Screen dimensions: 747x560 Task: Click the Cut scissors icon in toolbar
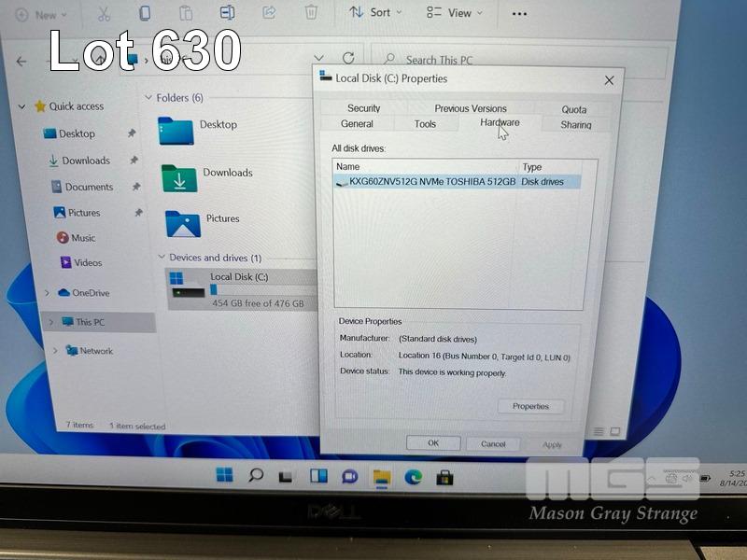pos(104,13)
